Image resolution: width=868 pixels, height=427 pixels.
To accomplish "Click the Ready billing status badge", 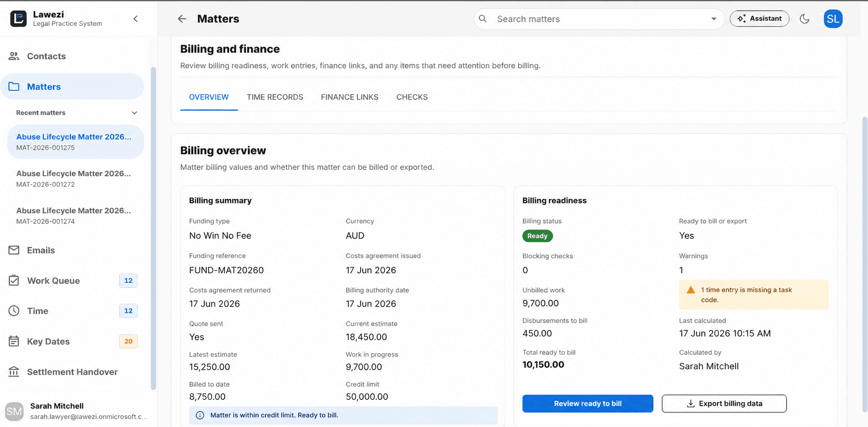I will [x=537, y=236].
